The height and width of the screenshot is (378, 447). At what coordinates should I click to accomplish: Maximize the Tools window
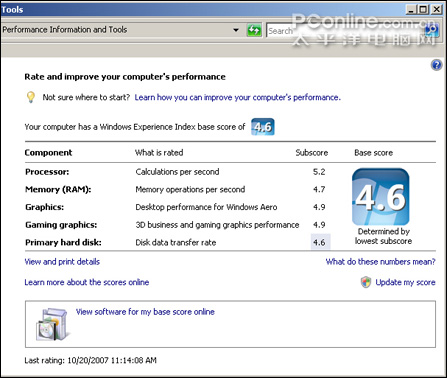click(x=423, y=9)
